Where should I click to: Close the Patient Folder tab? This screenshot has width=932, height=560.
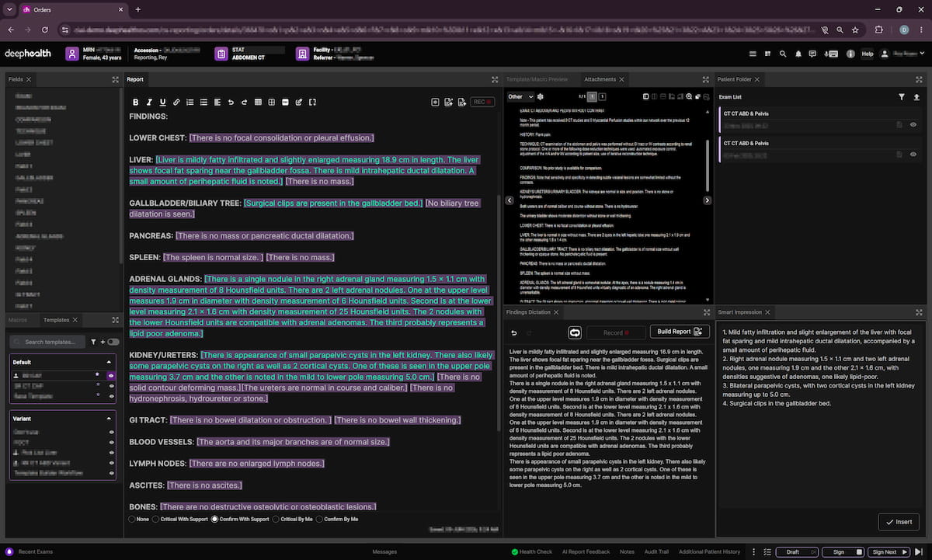[759, 79]
